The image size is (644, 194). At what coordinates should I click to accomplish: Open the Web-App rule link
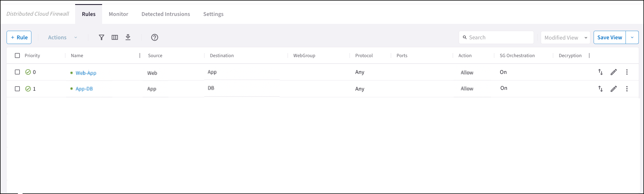click(x=86, y=73)
